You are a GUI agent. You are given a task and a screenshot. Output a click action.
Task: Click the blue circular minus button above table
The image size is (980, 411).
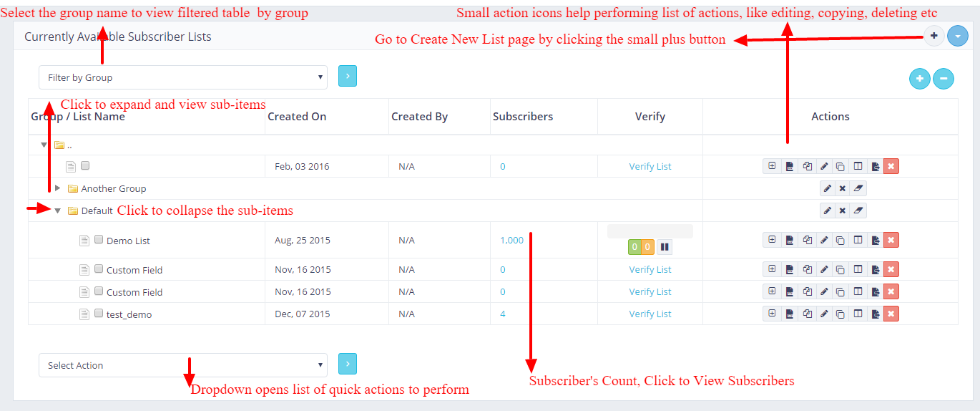click(943, 79)
